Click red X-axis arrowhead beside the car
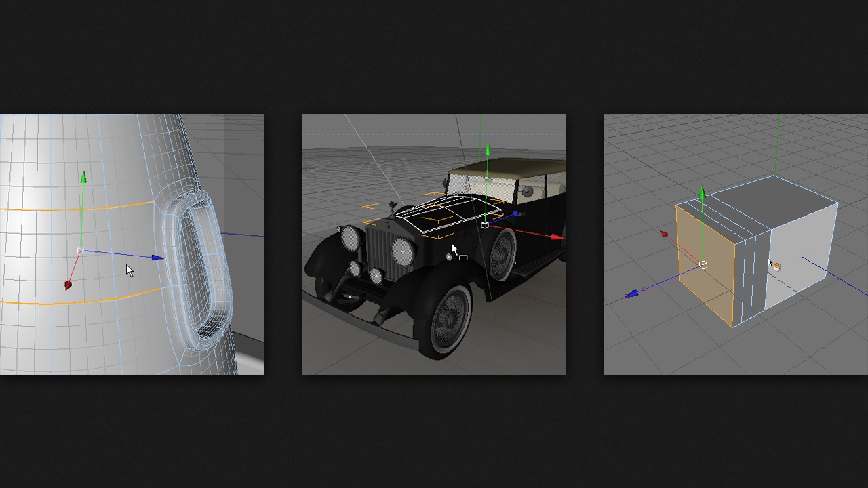Image resolution: width=868 pixels, height=488 pixels. (557, 237)
